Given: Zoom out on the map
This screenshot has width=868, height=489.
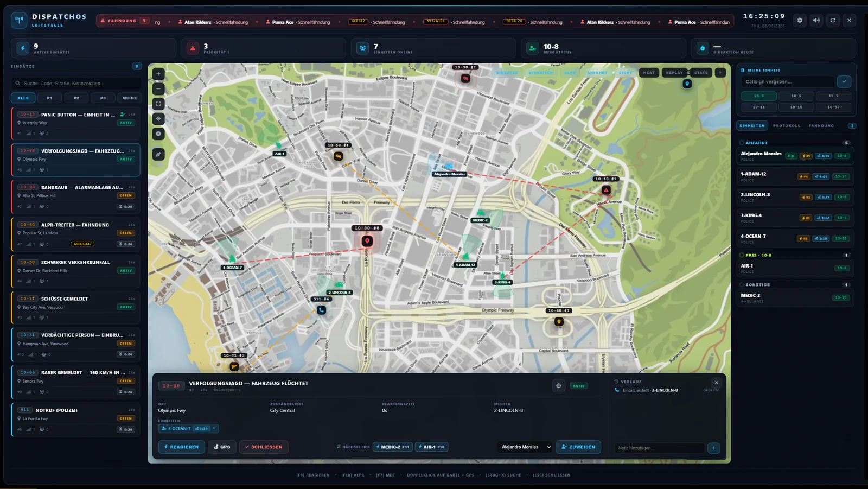Looking at the screenshot, I should pos(158,88).
